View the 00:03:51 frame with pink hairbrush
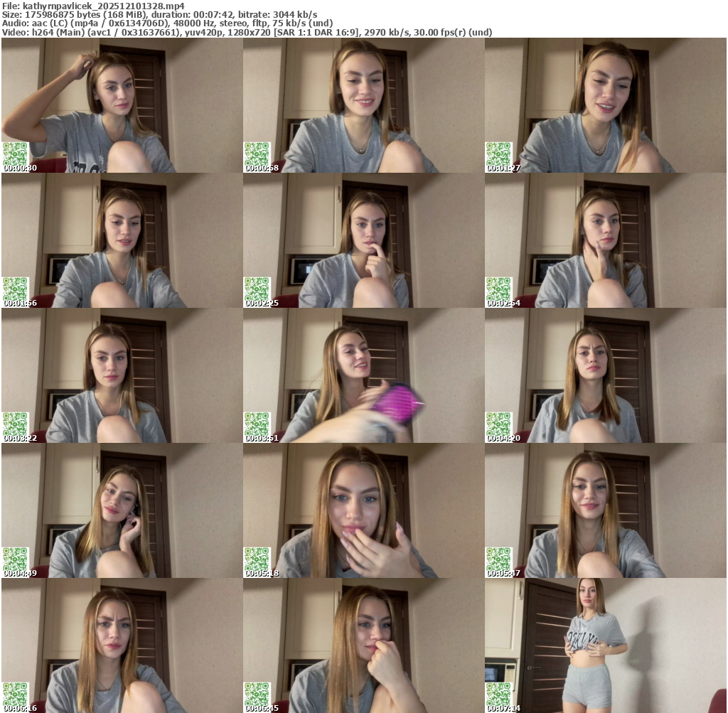 363,375
